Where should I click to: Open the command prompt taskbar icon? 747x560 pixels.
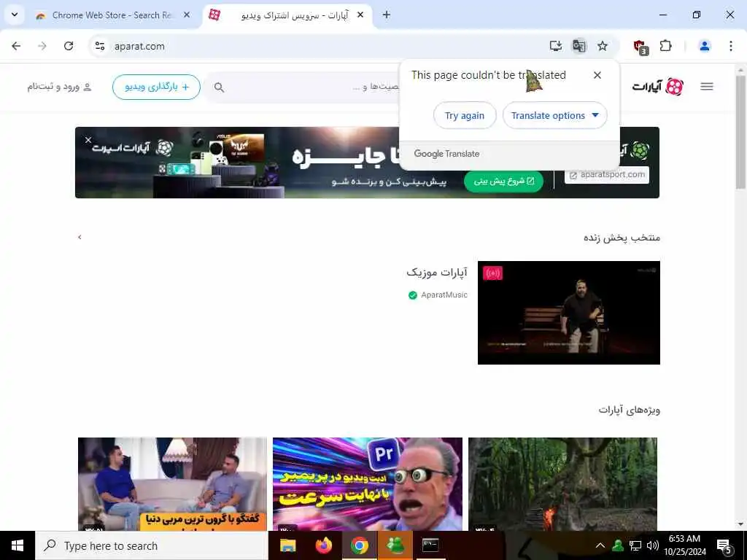430,545
